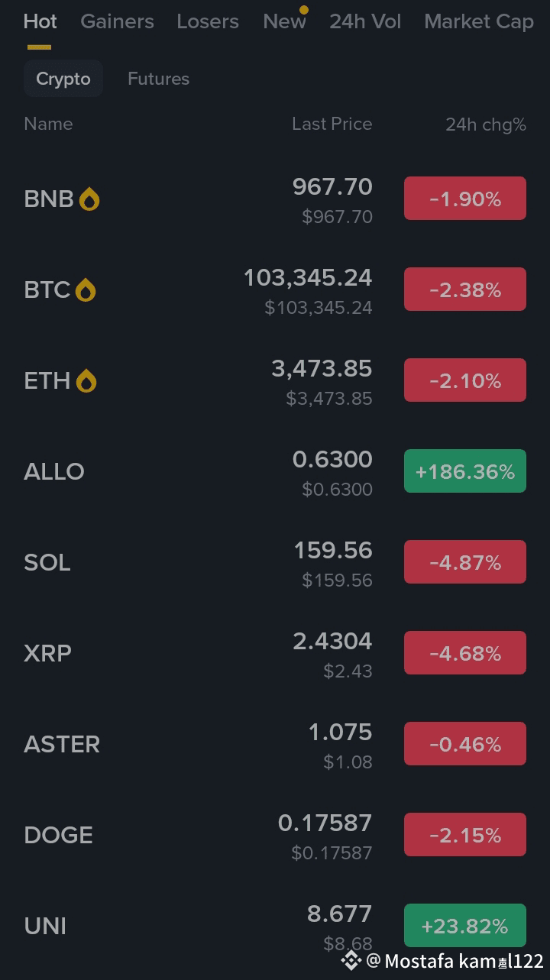Screen dimensions: 550x980
Task: Tap the hot flame icon next to ETH
Action: (86, 381)
